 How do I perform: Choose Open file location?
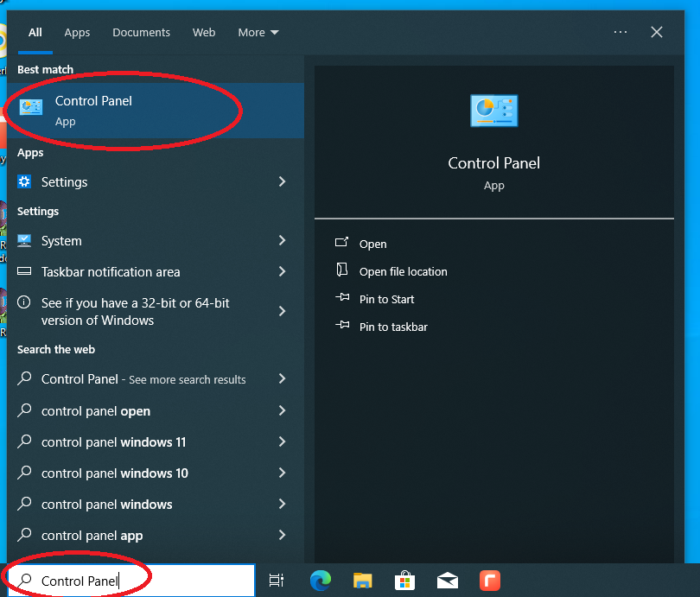click(x=403, y=272)
